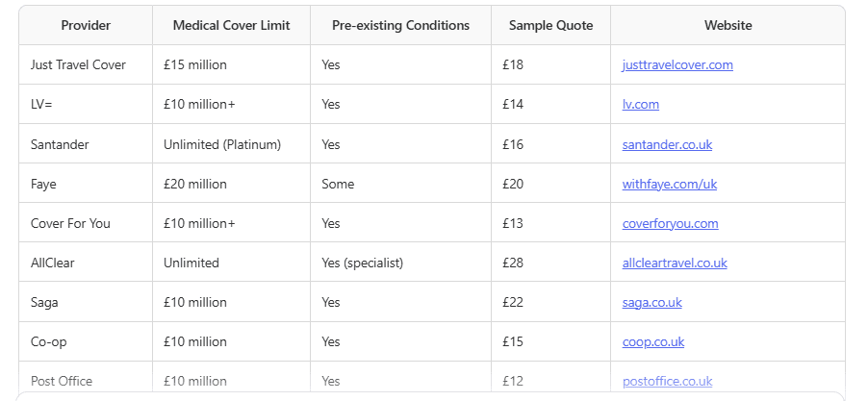This screenshot has height=401, width=868.
Task: Select the Medical Cover Limit header
Action: tap(231, 26)
